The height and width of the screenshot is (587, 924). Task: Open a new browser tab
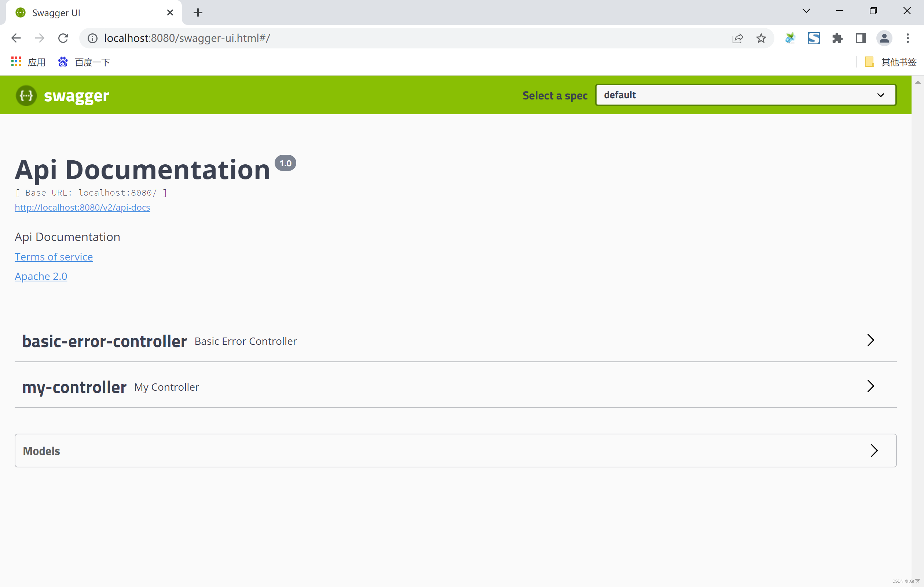[198, 13]
